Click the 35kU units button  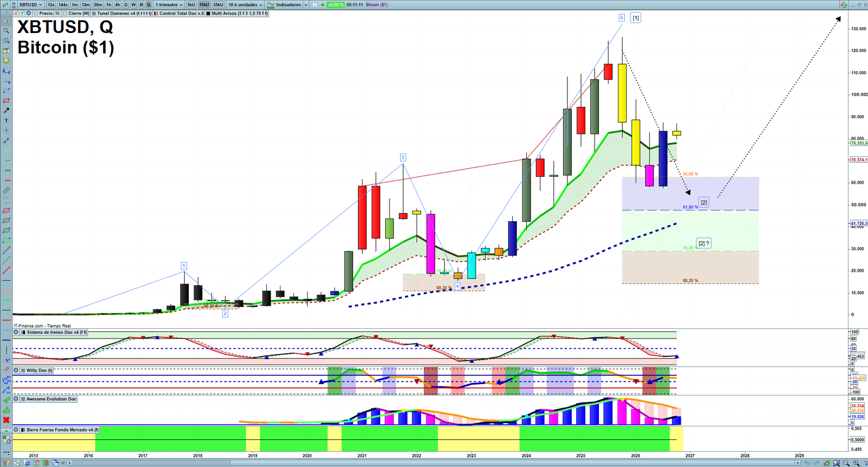[218, 5]
